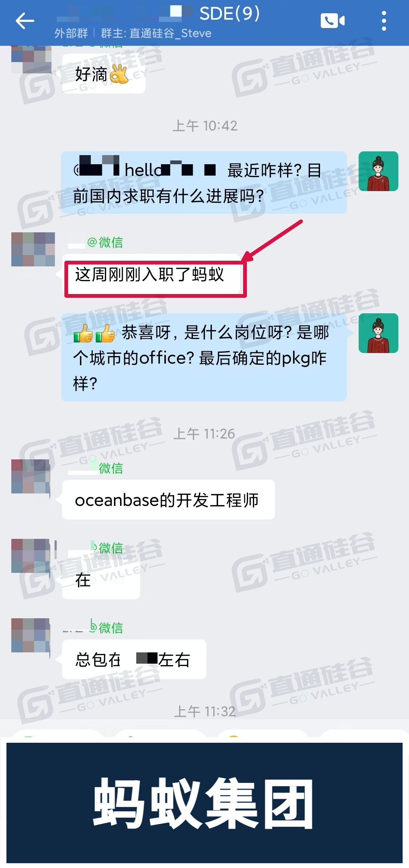Tap pixelated avatar beside 好滴 message
409x868 pixels.
(31, 59)
